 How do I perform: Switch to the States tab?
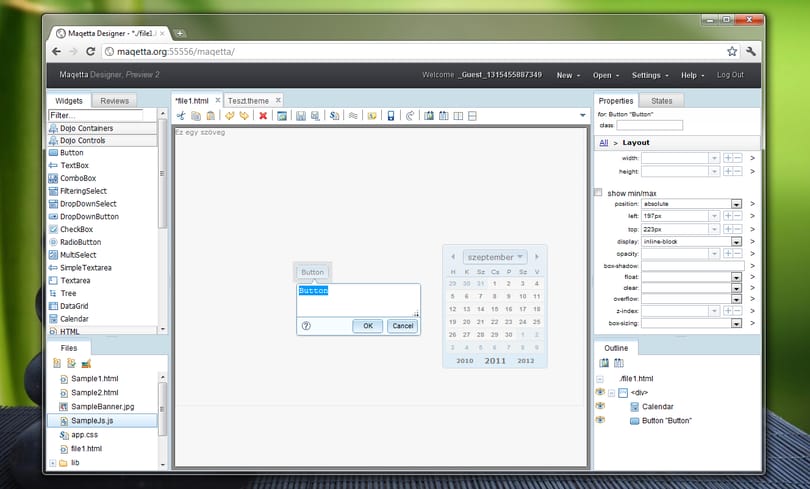[x=662, y=101]
